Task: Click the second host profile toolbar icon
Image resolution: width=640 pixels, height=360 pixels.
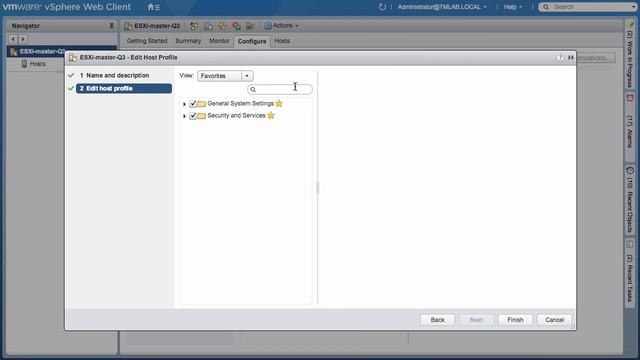Action: coord(208,26)
